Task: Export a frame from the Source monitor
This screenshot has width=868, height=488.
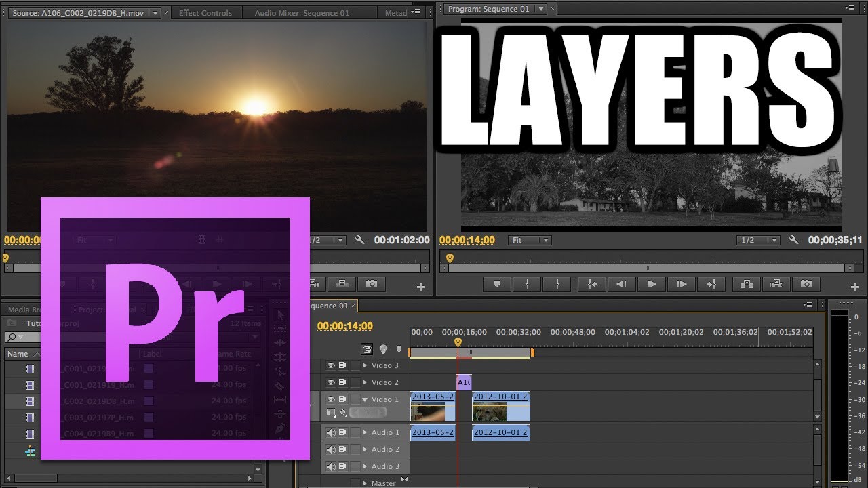Action: (x=372, y=285)
